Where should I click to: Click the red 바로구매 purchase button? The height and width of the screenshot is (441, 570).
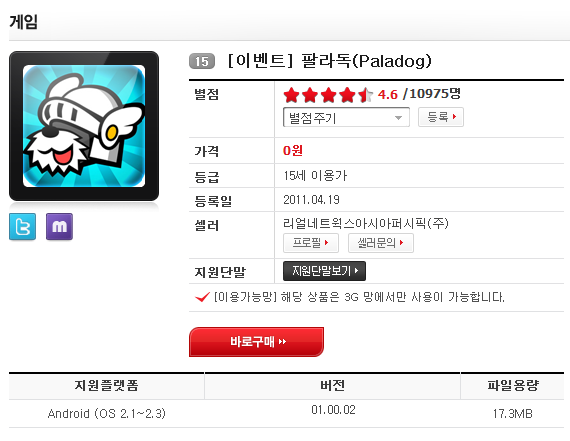[x=256, y=342]
